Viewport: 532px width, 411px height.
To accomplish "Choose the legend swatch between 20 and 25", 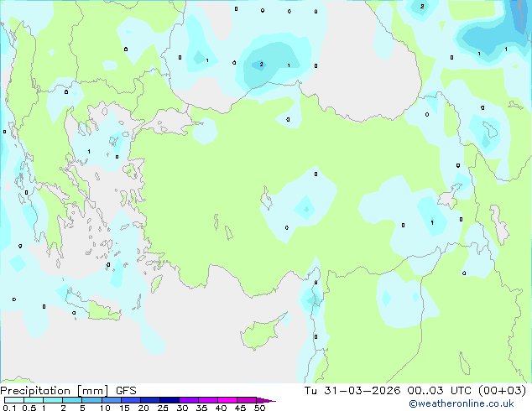I will coord(150,400).
